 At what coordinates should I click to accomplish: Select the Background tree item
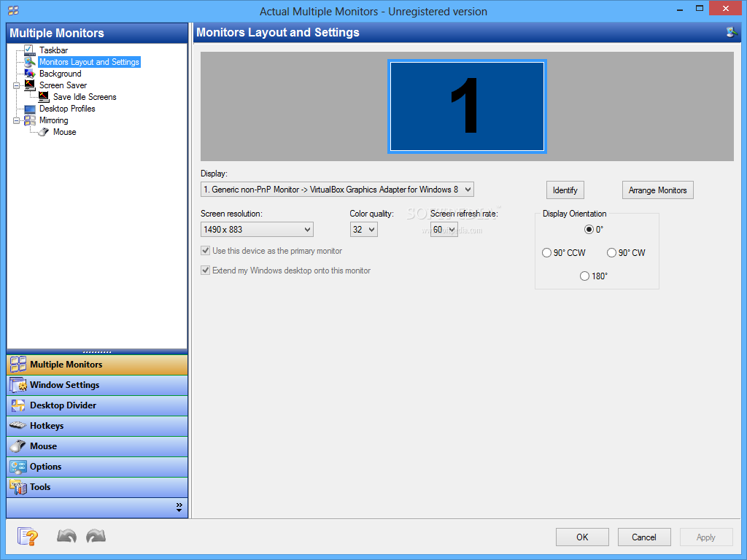click(60, 74)
